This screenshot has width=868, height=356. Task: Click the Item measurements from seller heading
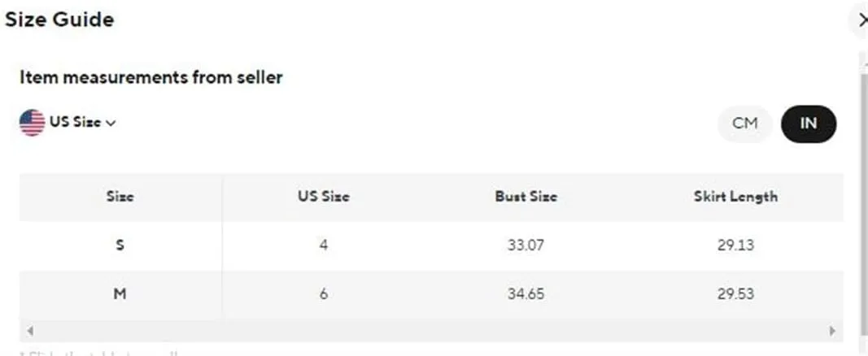(151, 77)
